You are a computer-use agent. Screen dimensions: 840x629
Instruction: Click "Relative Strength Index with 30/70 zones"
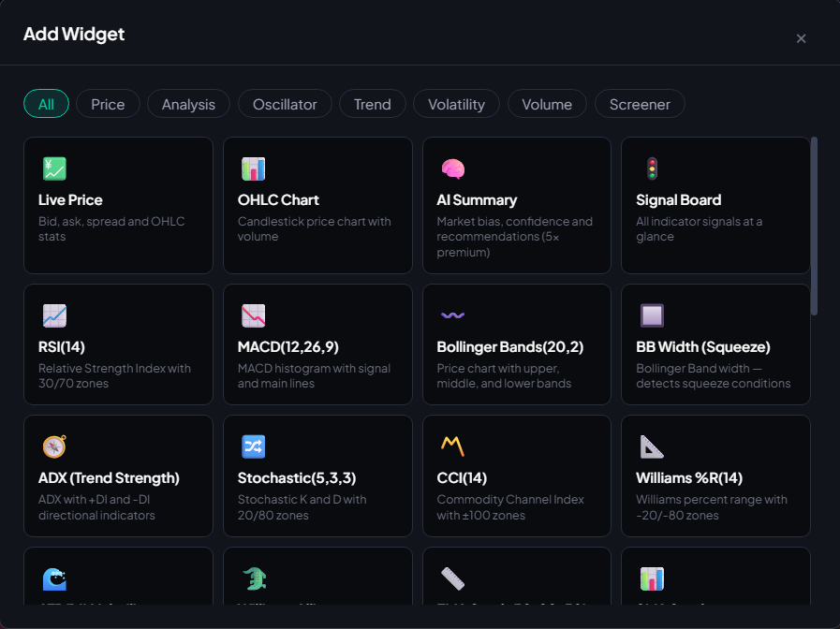(x=114, y=375)
